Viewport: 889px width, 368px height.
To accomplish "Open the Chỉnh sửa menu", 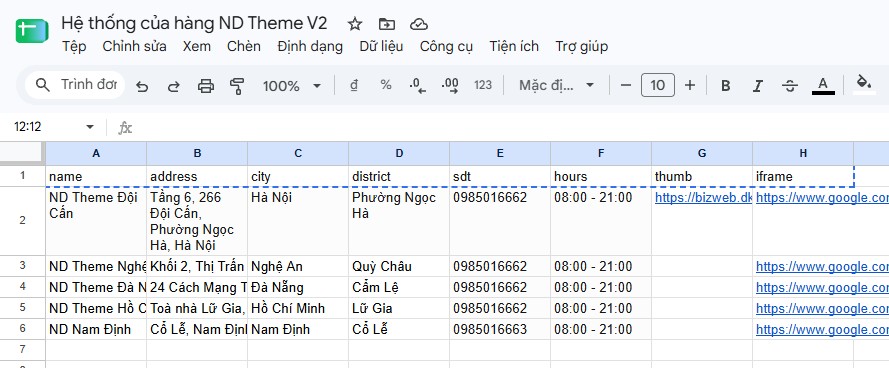I will point(134,46).
